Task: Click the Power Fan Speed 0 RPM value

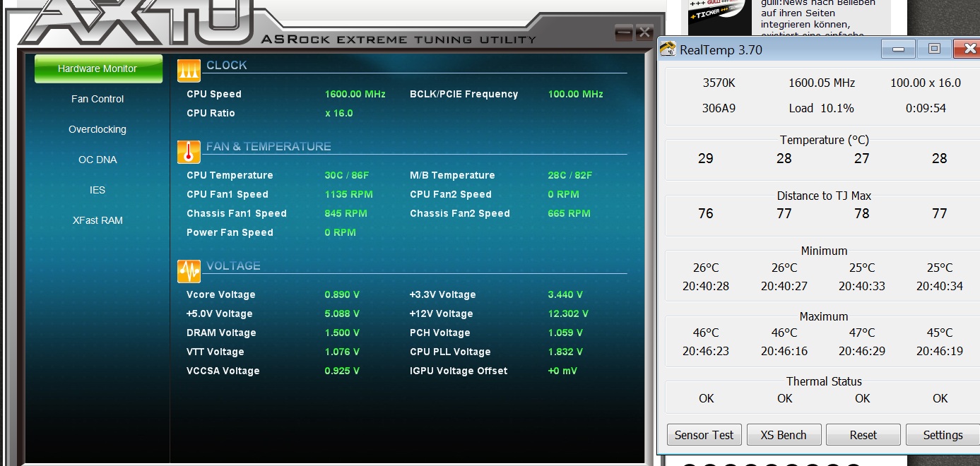Action: point(341,232)
